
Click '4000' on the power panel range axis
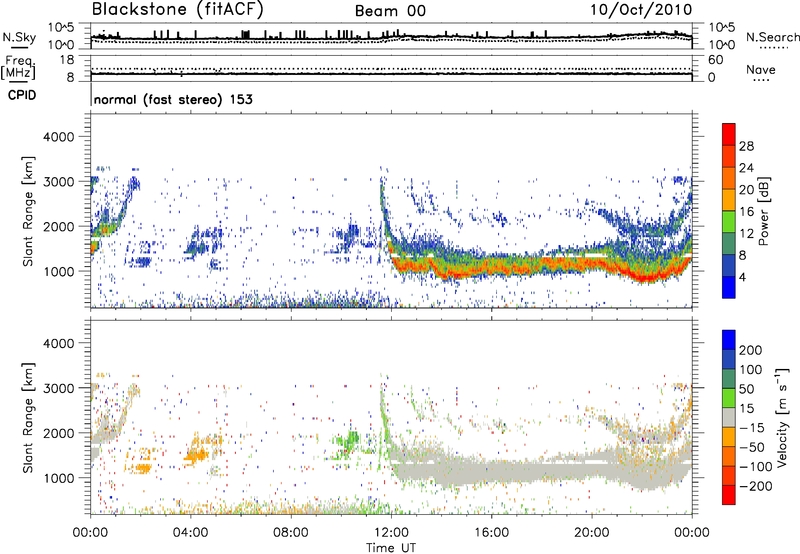[59, 137]
